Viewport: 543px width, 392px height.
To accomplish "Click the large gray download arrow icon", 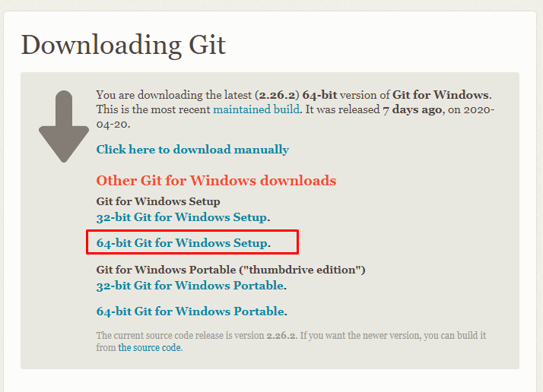I will [x=64, y=127].
